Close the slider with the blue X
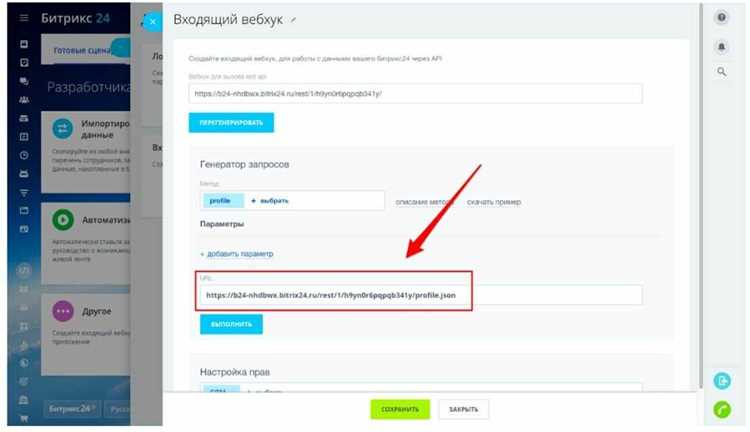This screenshot has height=432, width=750. pos(153,22)
